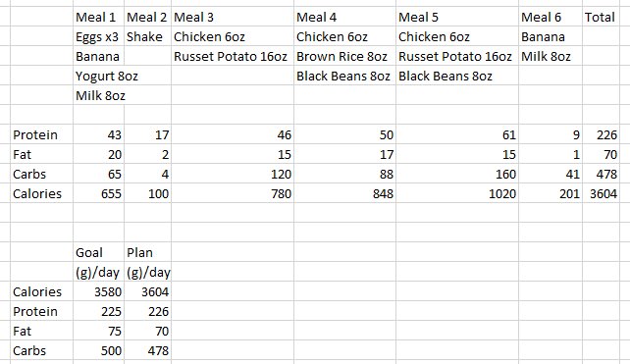630x364 pixels.
Task: Click the Shake cell under Meal 2
Action: pyautogui.click(x=147, y=36)
